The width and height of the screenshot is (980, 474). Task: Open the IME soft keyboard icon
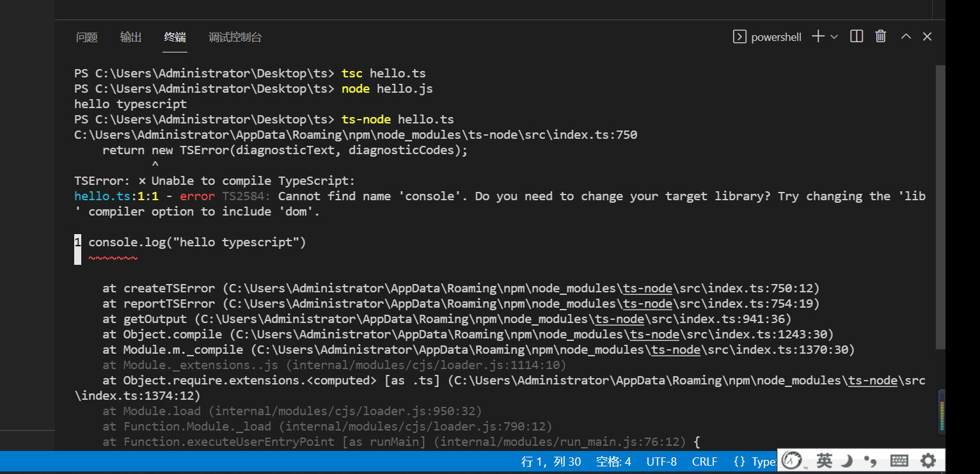pos(899,460)
